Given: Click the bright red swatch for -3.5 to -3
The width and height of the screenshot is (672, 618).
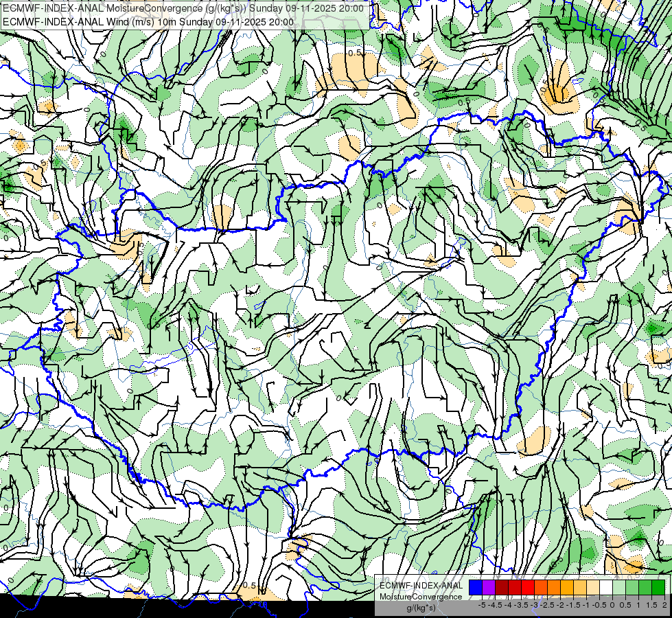Looking at the screenshot, I should coord(528,588).
